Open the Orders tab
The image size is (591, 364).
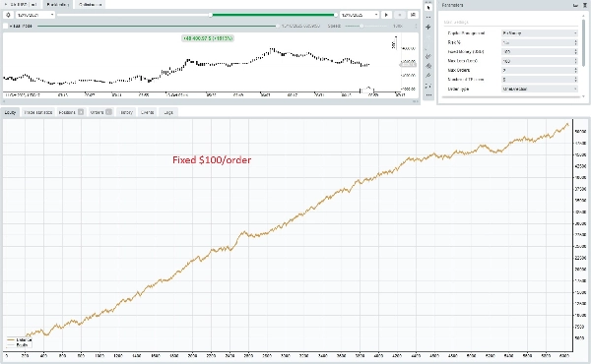coord(101,112)
